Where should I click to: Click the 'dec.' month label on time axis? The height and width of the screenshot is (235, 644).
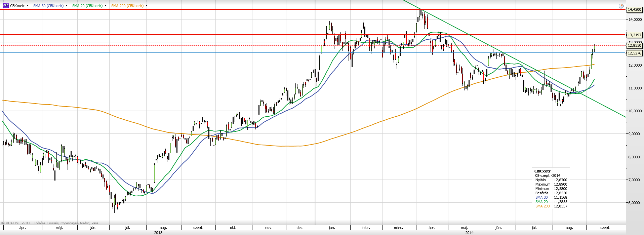pyautogui.click(x=300, y=228)
